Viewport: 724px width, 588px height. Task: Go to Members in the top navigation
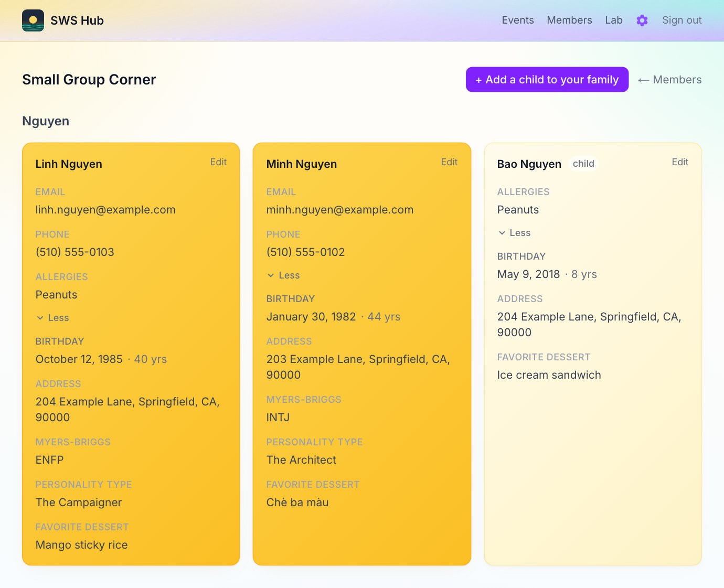[x=569, y=20]
